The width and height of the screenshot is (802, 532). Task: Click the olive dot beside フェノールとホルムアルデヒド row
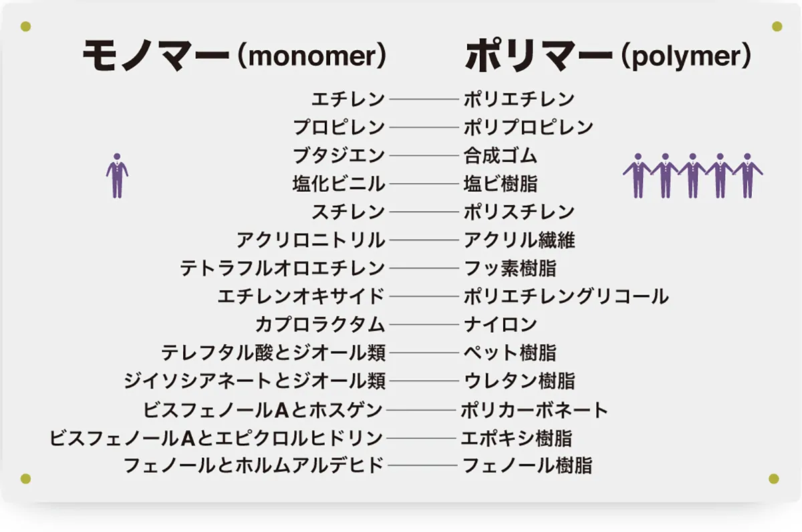[x=26, y=478]
